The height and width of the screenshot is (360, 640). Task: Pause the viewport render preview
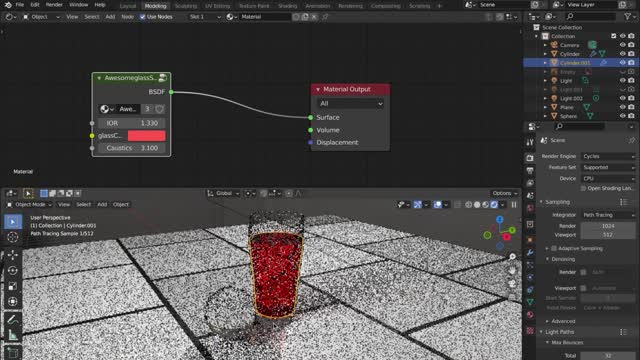(514, 204)
